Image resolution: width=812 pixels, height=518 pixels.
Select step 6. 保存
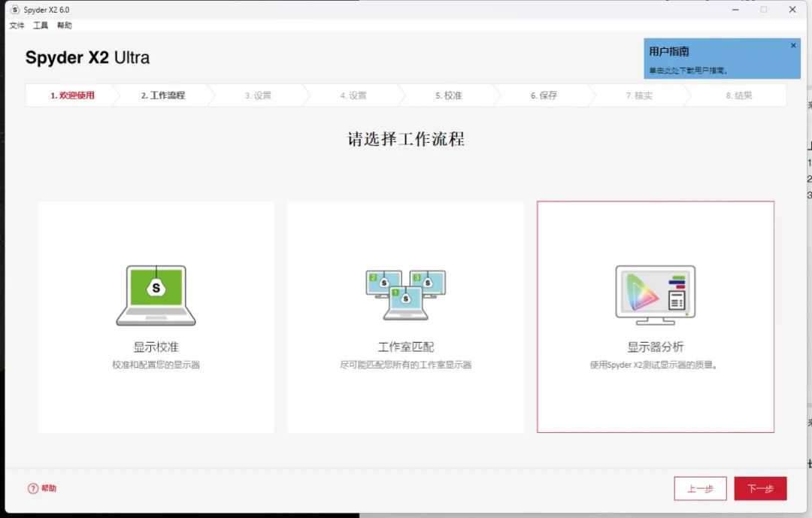pos(544,95)
